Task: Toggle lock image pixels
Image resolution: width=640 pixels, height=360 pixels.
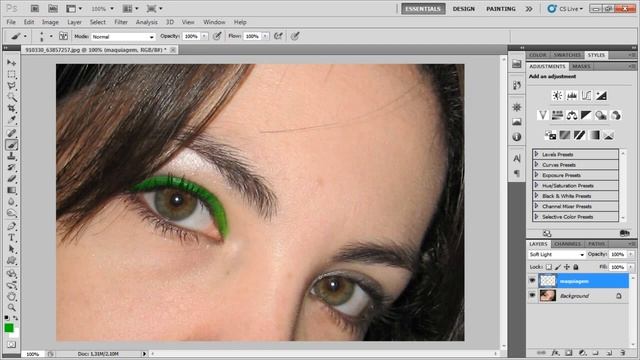Action: point(558,267)
